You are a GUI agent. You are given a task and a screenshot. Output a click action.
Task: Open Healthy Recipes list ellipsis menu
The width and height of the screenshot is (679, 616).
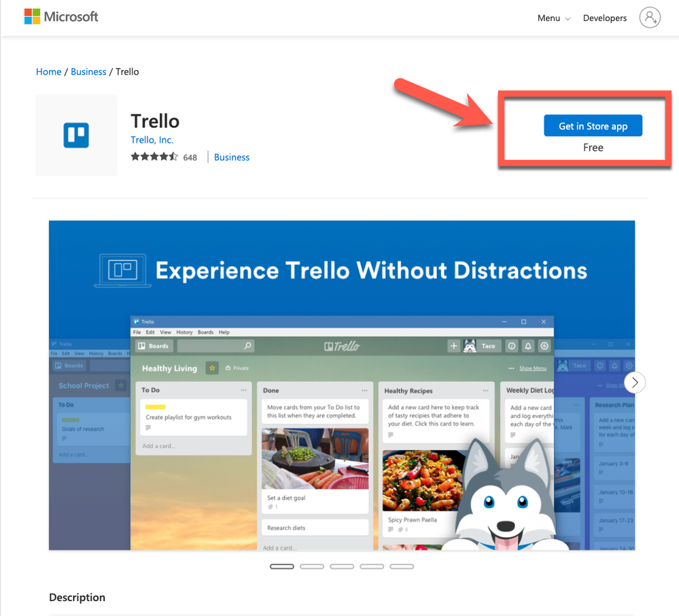click(486, 391)
